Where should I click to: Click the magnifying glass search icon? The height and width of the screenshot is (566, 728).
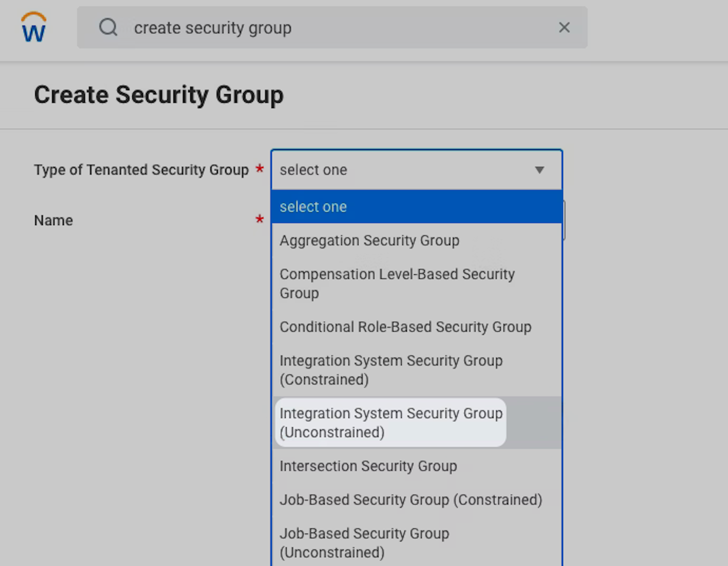point(108,27)
